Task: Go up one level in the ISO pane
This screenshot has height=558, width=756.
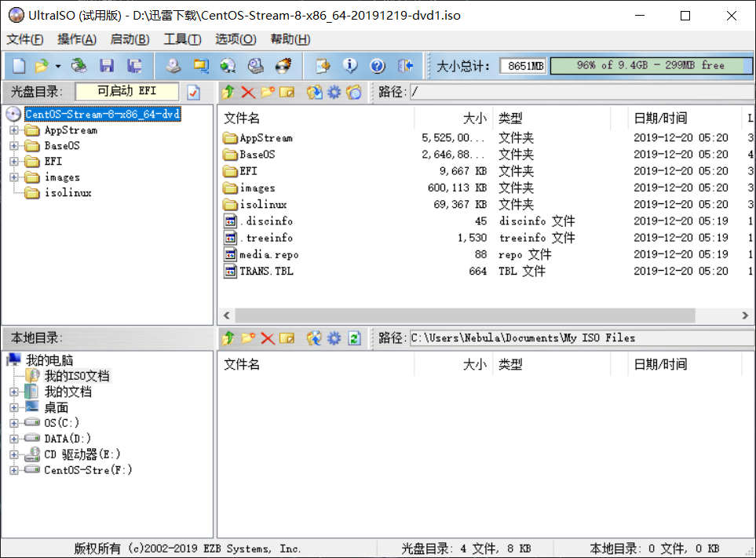Action: point(228,92)
